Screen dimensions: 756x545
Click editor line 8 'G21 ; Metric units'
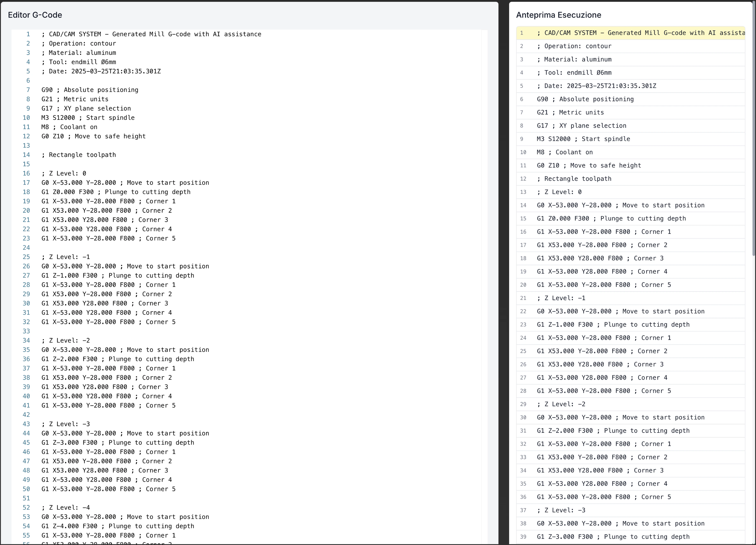pos(75,99)
